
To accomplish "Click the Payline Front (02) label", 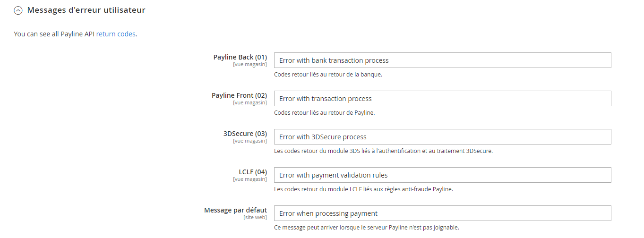I will pyautogui.click(x=239, y=95).
